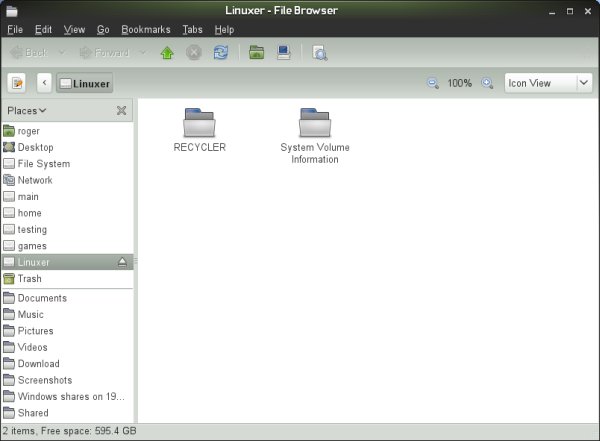Click status bar free space text
The height and width of the screenshot is (441, 600).
(88, 431)
